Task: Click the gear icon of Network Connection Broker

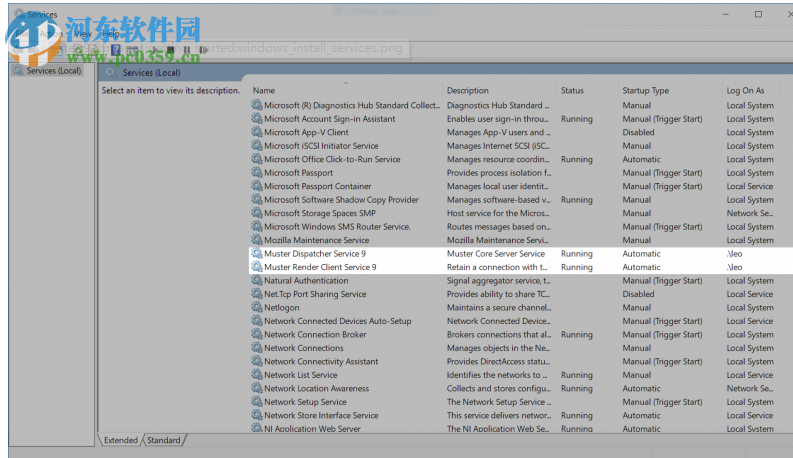Action: (x=256, y=334)
